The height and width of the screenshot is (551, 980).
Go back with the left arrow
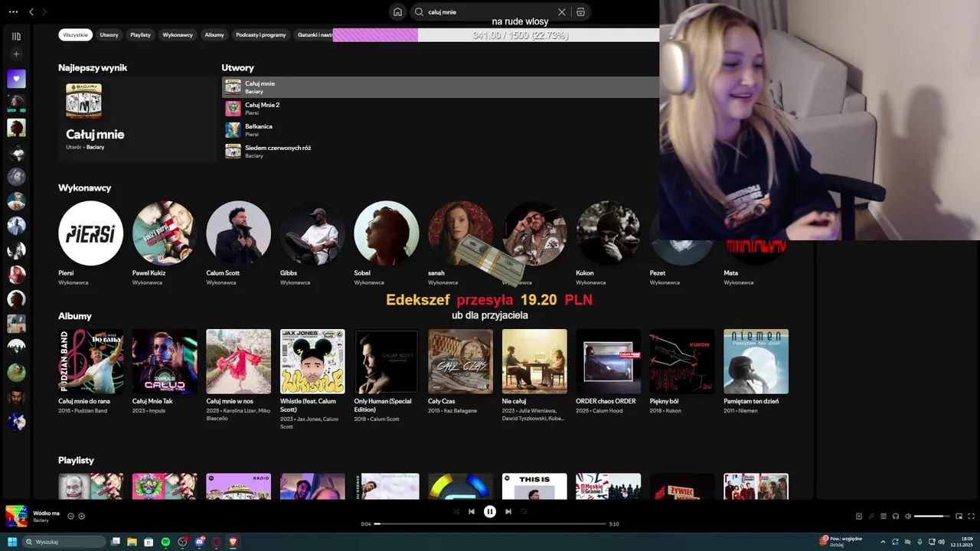[x=31, y=12]
